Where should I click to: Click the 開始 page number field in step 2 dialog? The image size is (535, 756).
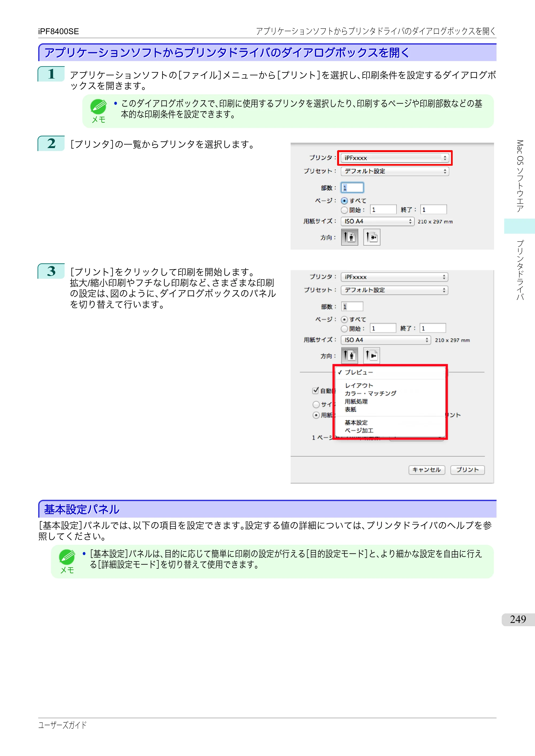pos(383,210)
